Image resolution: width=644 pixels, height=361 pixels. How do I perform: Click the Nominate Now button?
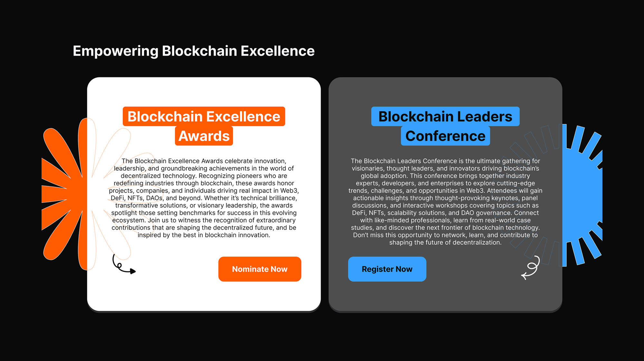tap(260, 269)
